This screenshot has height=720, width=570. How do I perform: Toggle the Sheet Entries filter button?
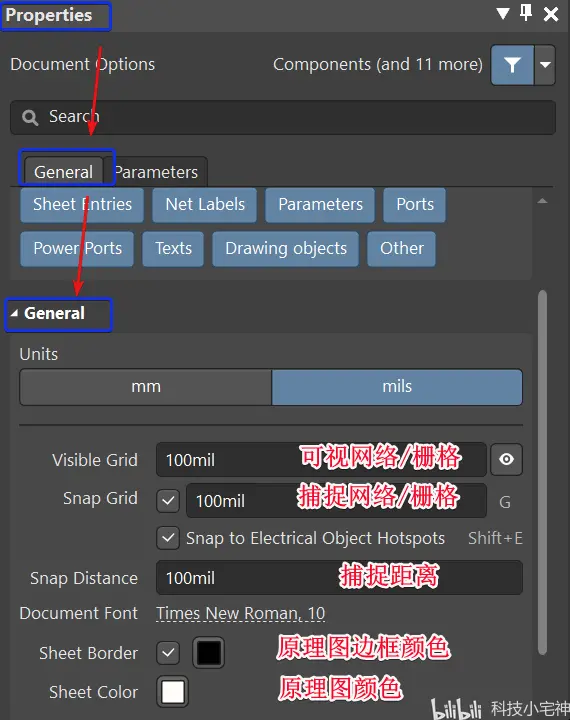coord(82,205)
